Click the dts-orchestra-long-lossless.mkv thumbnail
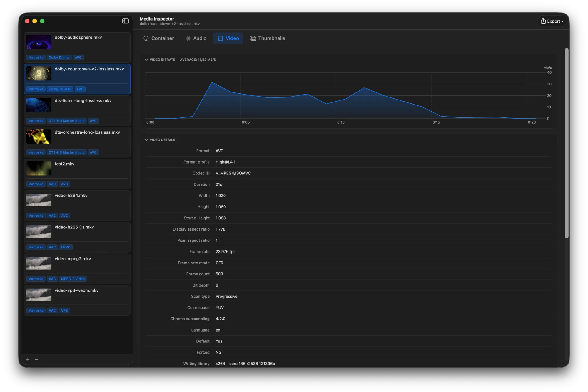The image size is (588, 392). tap(39, 137)
